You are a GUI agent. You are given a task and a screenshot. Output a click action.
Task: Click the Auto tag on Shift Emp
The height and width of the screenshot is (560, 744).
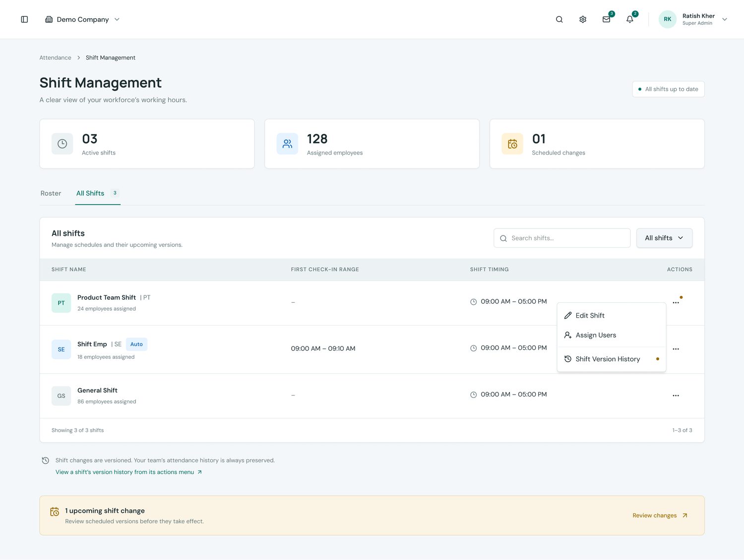[136, 344]
